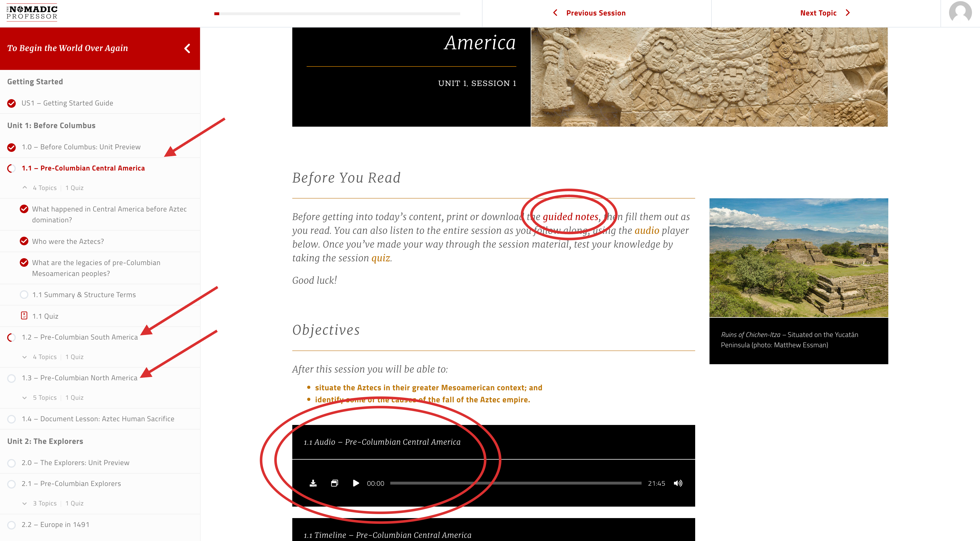This screenshot has width=980, height=541.
Task: Go to Next Topic
Action: [818, 13]
